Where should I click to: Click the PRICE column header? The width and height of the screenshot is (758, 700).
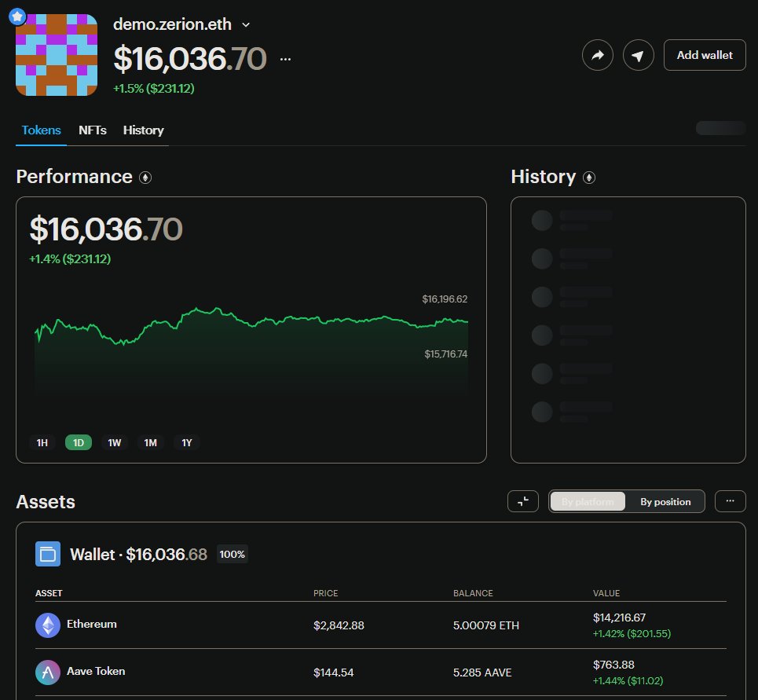(x=325, y=593)
